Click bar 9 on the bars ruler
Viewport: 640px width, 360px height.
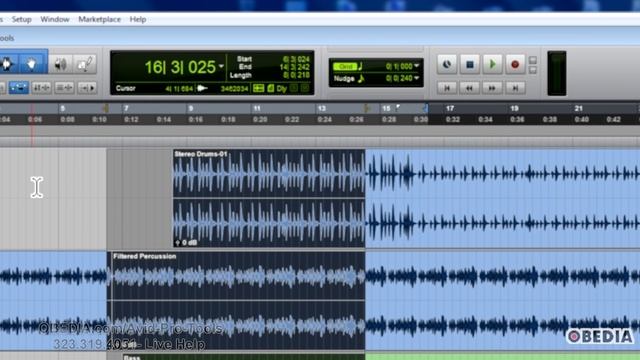190,108
